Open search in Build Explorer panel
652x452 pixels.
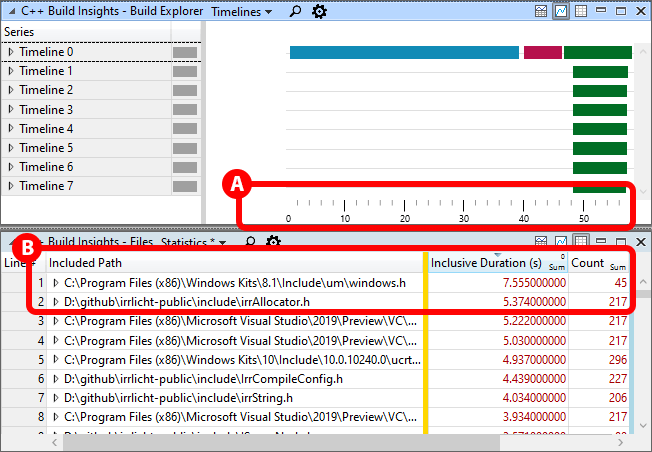click(x=295, y=11)
